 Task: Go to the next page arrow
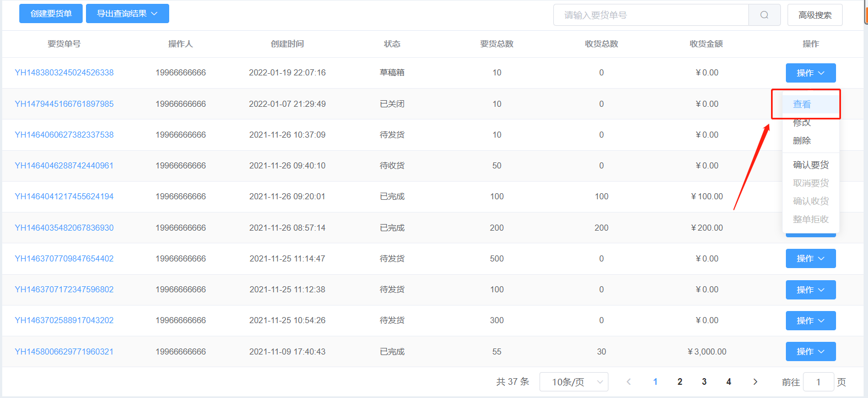pos(755,381)
